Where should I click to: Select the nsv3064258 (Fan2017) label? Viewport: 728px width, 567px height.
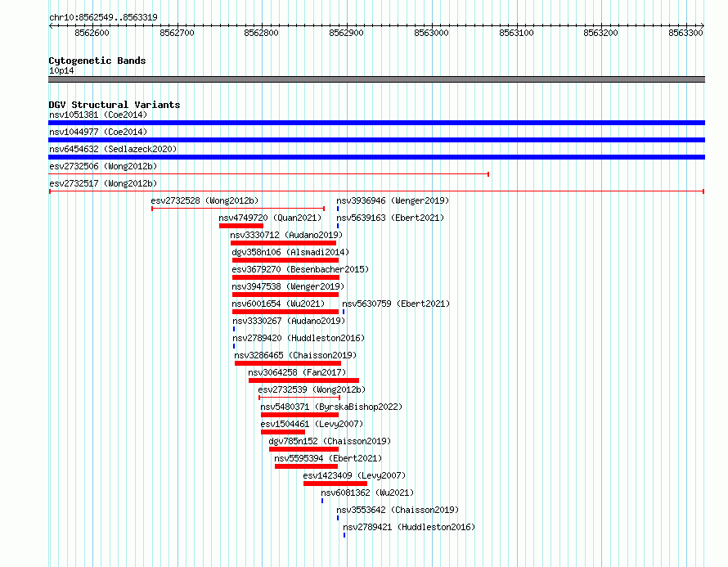(297, 372)
